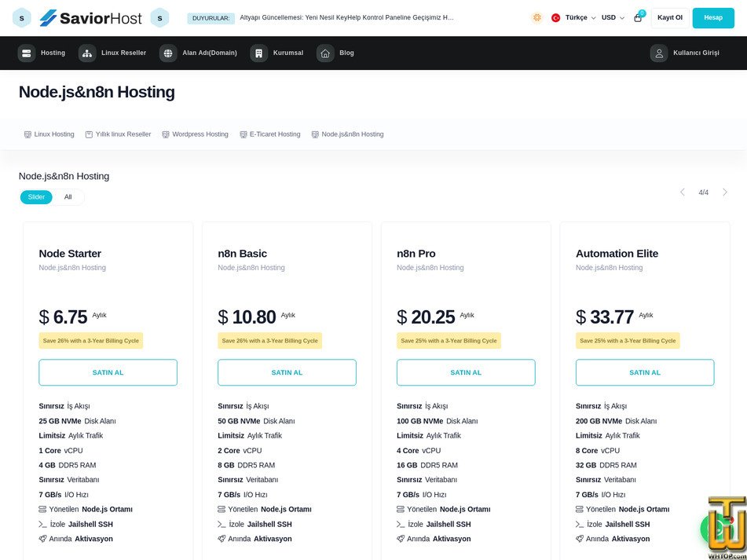Click the hexagon S badge right of logo
Screen dimensions: 747x560
[159, 18]
